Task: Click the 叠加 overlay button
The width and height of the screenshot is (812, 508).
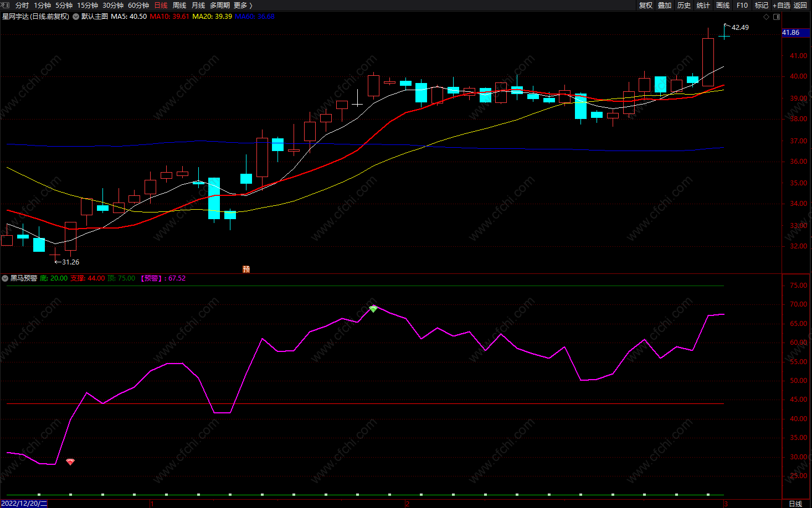Action: 665,5
